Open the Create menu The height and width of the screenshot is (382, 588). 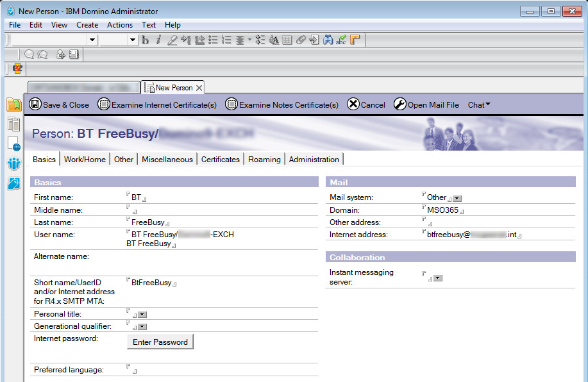pos(87,25)
